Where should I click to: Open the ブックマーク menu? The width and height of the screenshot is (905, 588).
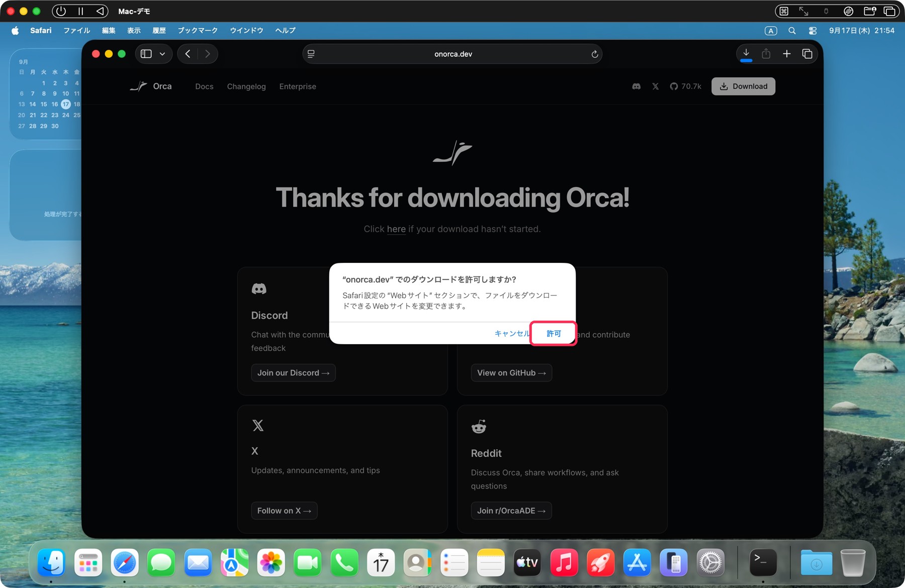tap(198, 31)
